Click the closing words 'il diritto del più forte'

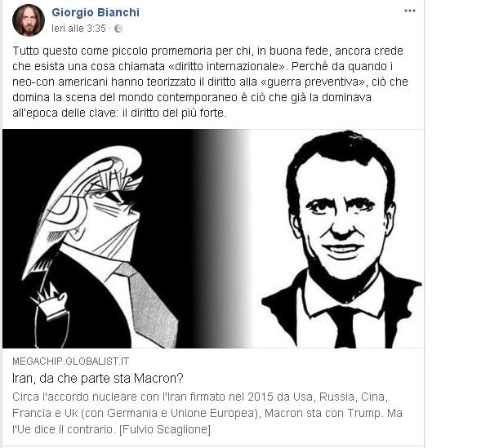click(174, 113)
